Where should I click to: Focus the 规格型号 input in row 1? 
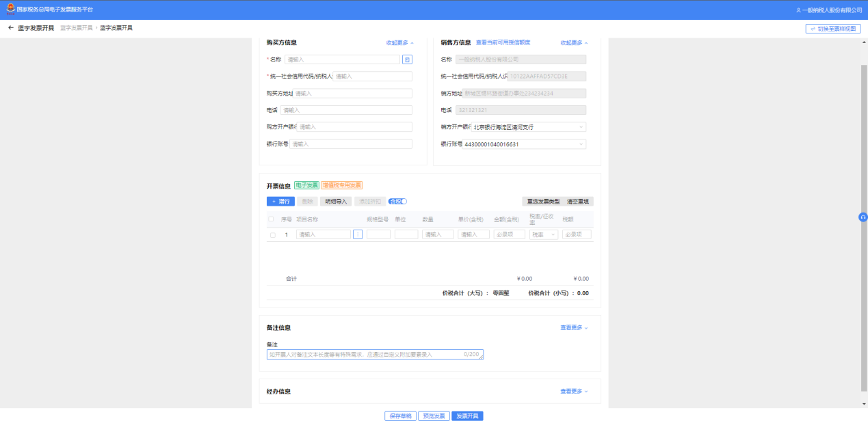pyautogui.click(x=378, y=234)
